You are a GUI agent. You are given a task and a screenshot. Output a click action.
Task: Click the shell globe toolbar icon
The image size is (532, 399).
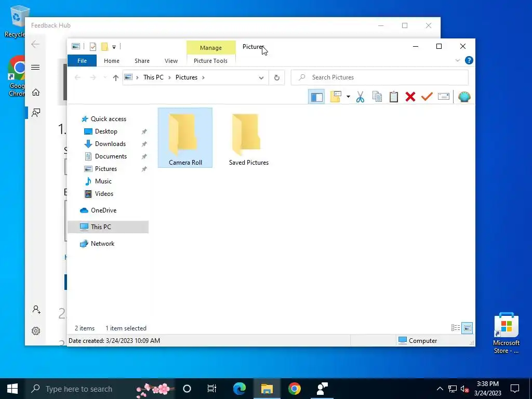[x=464, y=97]
